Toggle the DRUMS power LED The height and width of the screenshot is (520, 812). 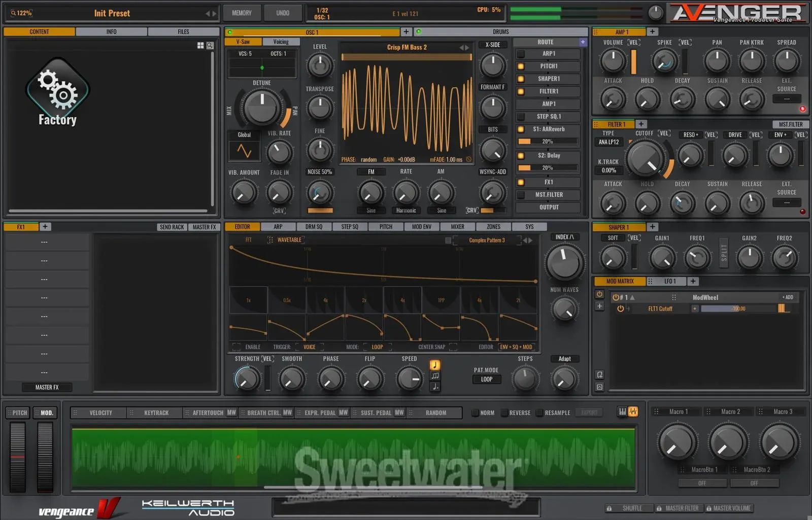(x=418, y=32)
